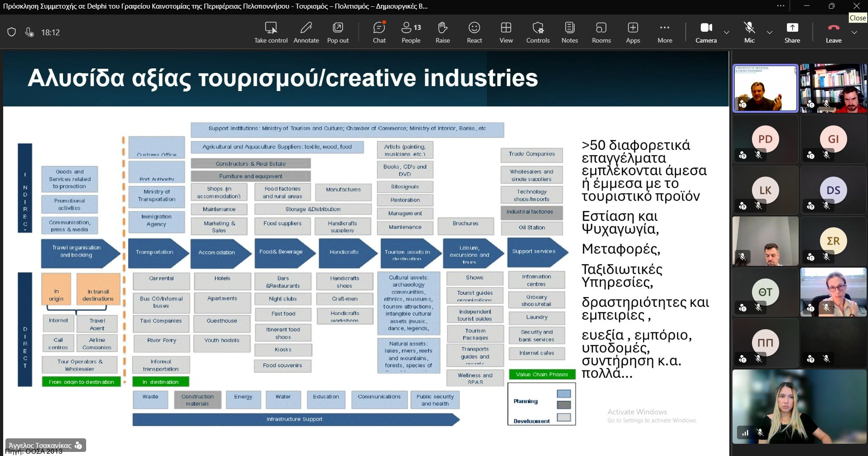The width and height of the screenshot is (868, 456).
Task: Unmute the Mic
Action: click(749, 32)
